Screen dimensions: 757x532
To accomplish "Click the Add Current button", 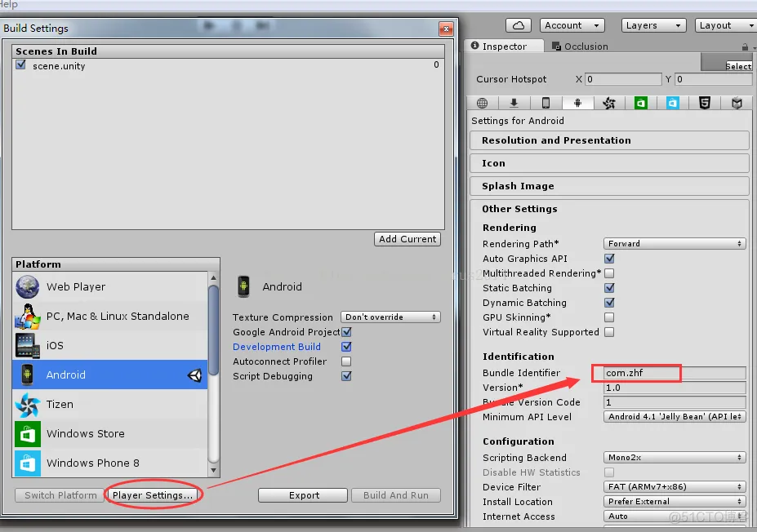I will click(407, 239).
